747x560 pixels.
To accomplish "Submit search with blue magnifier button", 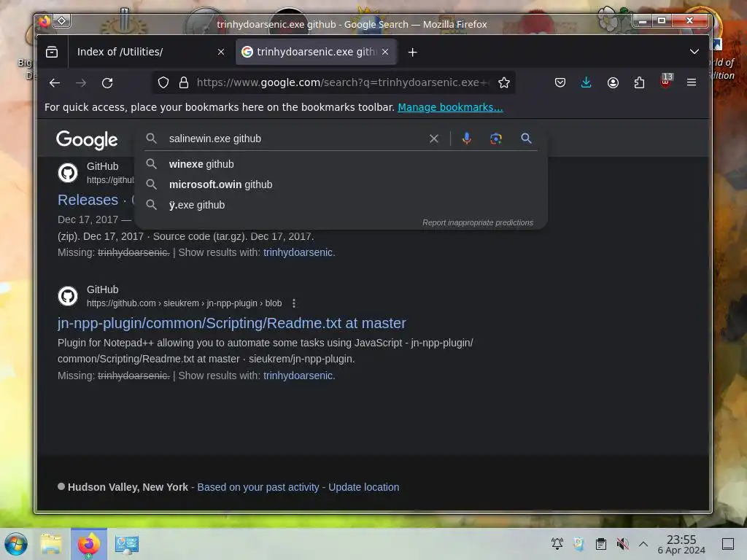I will [526, 139].
